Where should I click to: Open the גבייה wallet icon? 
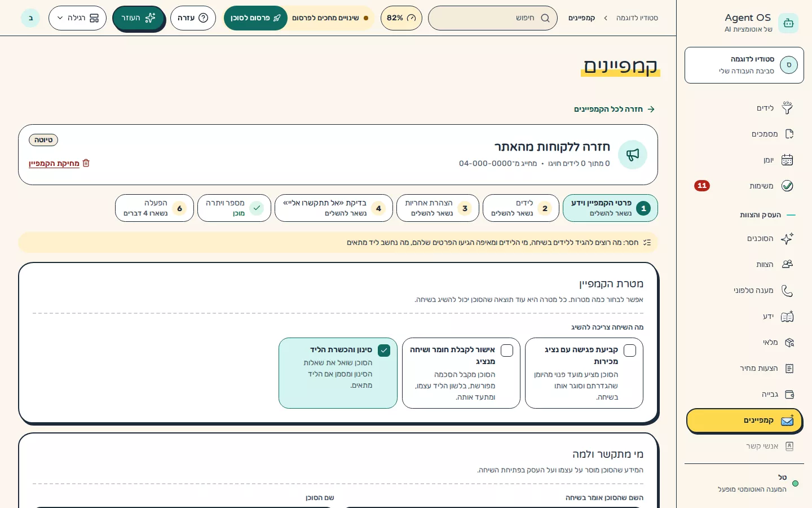[789, 394]
